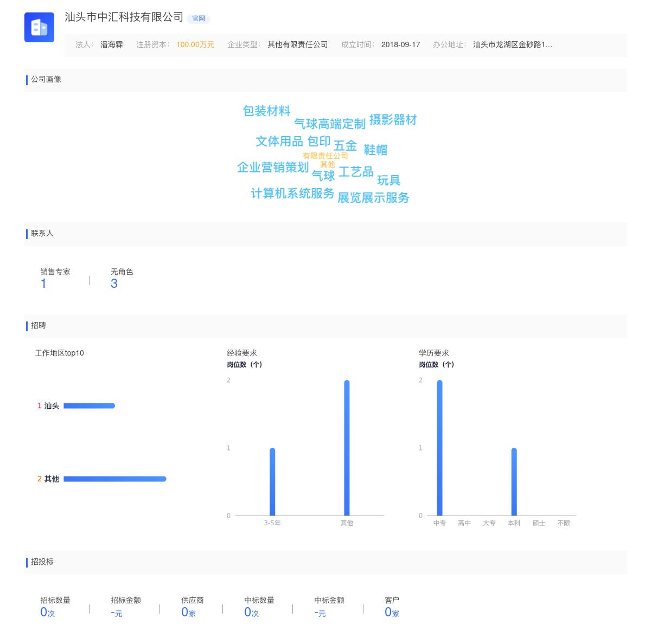The width and height of the screenshot is (651, 644).
Task: Open the 官网 official website badge
Action: (x=199, y=19)
